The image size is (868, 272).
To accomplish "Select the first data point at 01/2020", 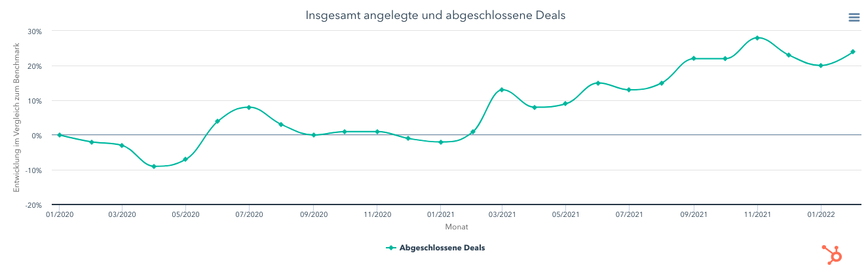I will [60, 135].
